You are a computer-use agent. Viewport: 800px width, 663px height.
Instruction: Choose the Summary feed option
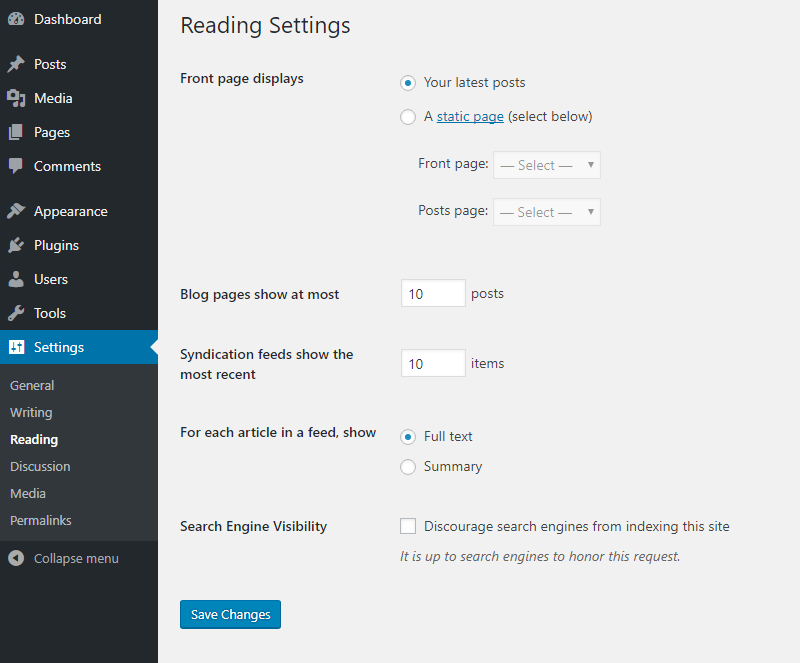point(408,466)
